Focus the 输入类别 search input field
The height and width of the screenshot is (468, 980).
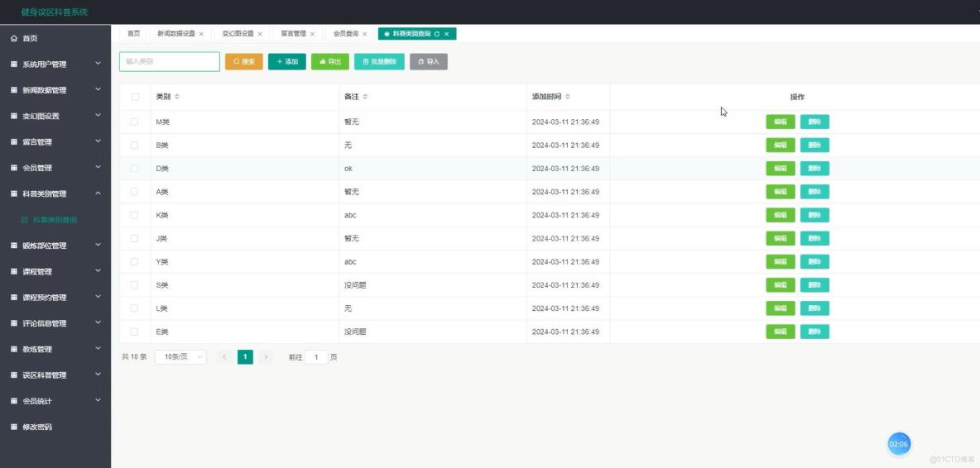[170, 62]
